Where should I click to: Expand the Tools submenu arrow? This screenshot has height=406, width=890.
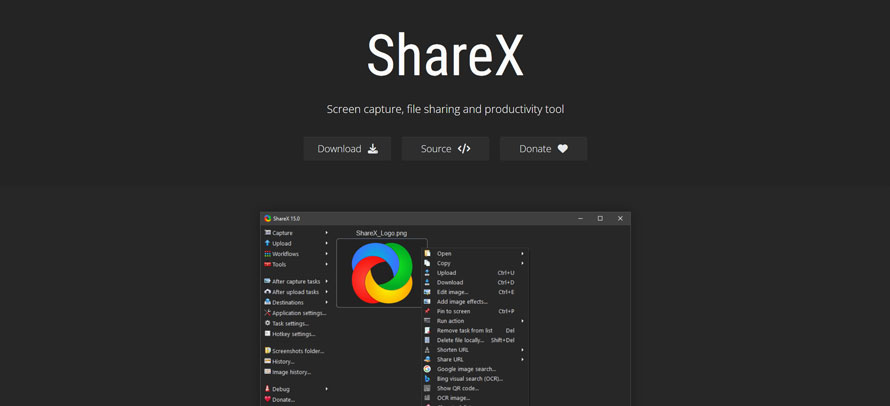pyautogui.click(x=326, y=264)
